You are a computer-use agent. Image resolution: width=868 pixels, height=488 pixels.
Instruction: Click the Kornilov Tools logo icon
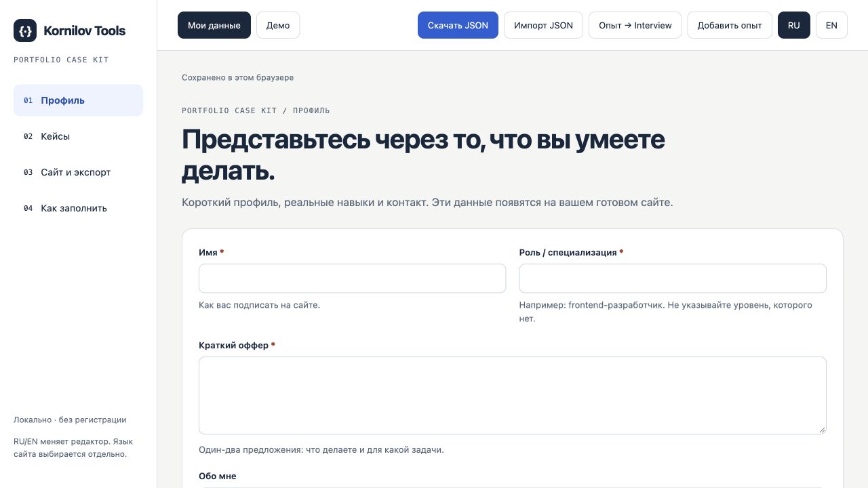25,30
